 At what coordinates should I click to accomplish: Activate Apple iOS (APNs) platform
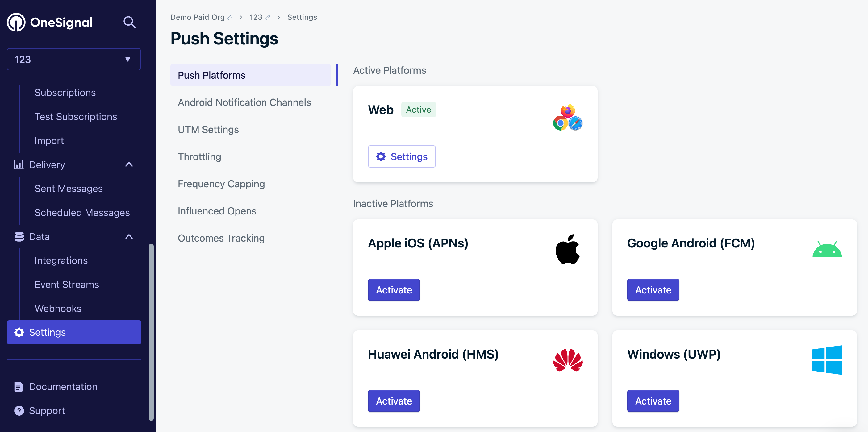coord(394,289)
